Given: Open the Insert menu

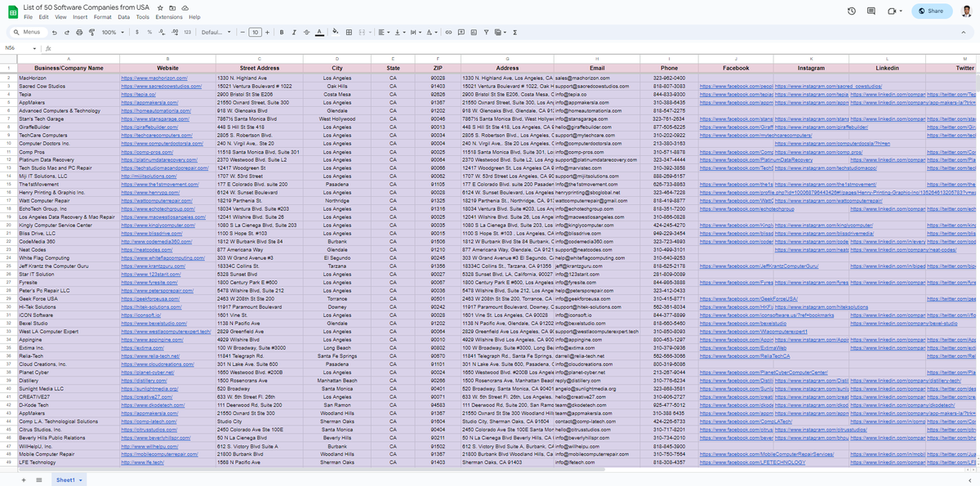Looking at the screenshot, I should click(80, 16).
